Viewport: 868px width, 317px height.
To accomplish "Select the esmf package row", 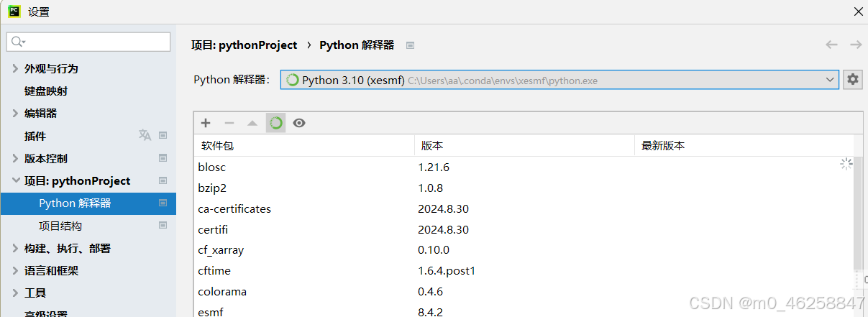I will pos(524,311).
